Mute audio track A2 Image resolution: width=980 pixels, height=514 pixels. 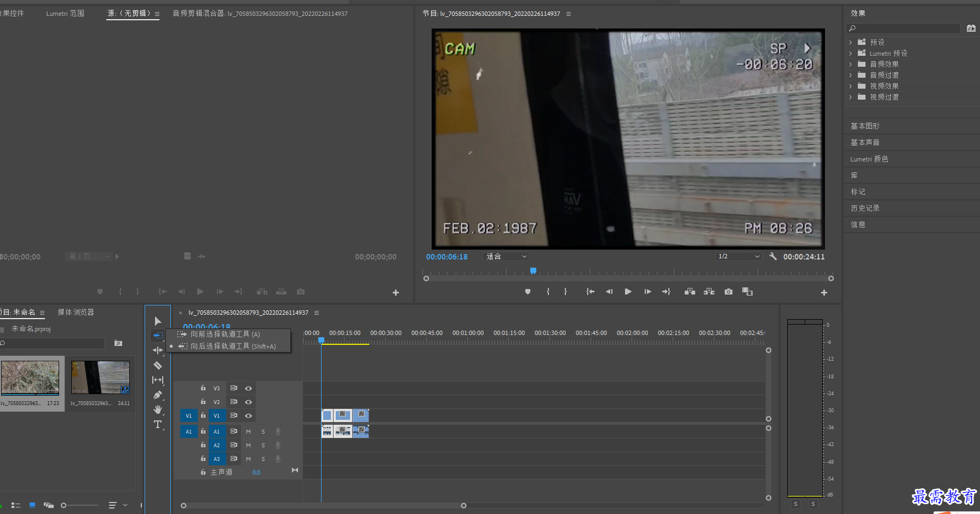[248, 445]
